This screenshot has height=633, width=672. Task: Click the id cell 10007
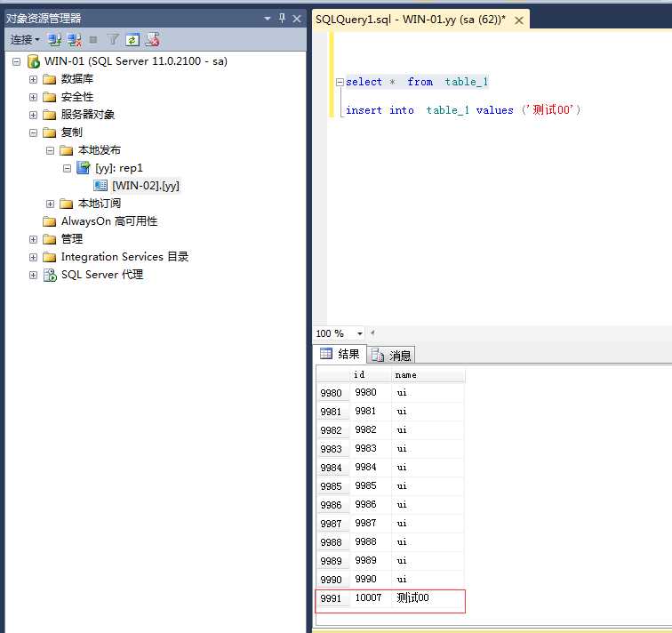click(371, 597)
